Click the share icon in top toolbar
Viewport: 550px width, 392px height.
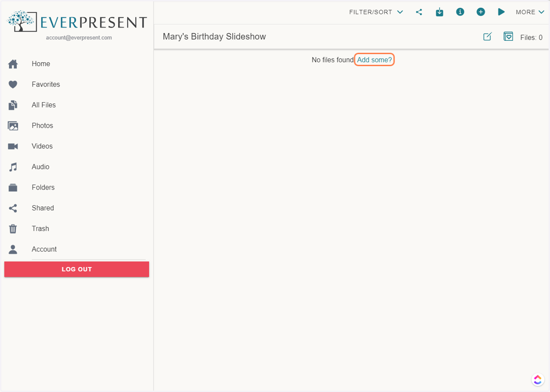[x=419, y=12]
